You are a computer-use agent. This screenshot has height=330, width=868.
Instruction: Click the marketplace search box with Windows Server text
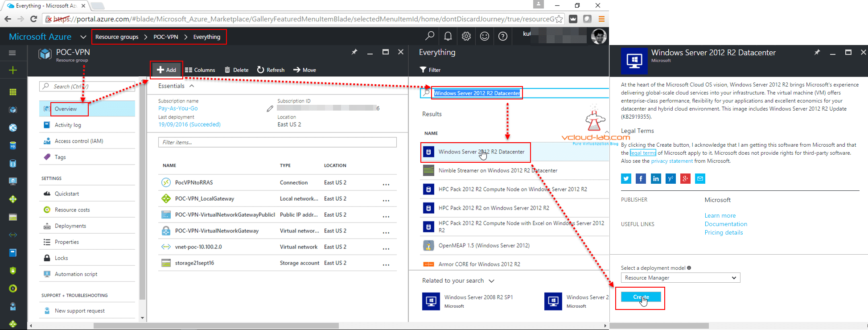pos(514,93)
